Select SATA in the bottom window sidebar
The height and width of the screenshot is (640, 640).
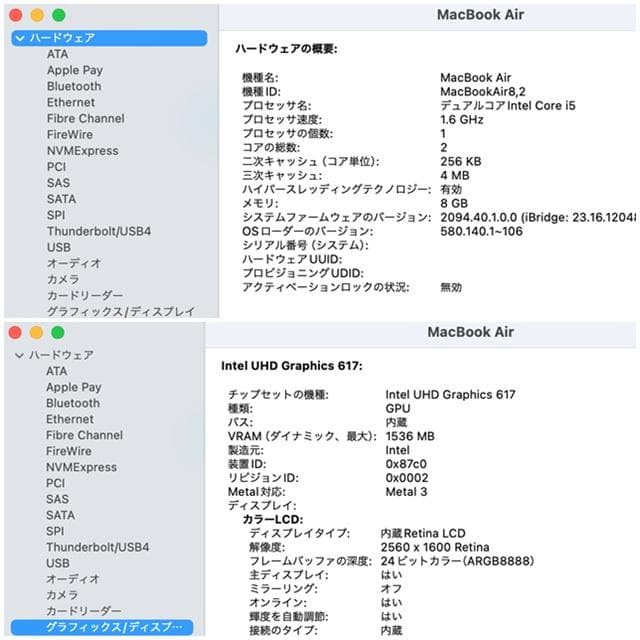60,515
